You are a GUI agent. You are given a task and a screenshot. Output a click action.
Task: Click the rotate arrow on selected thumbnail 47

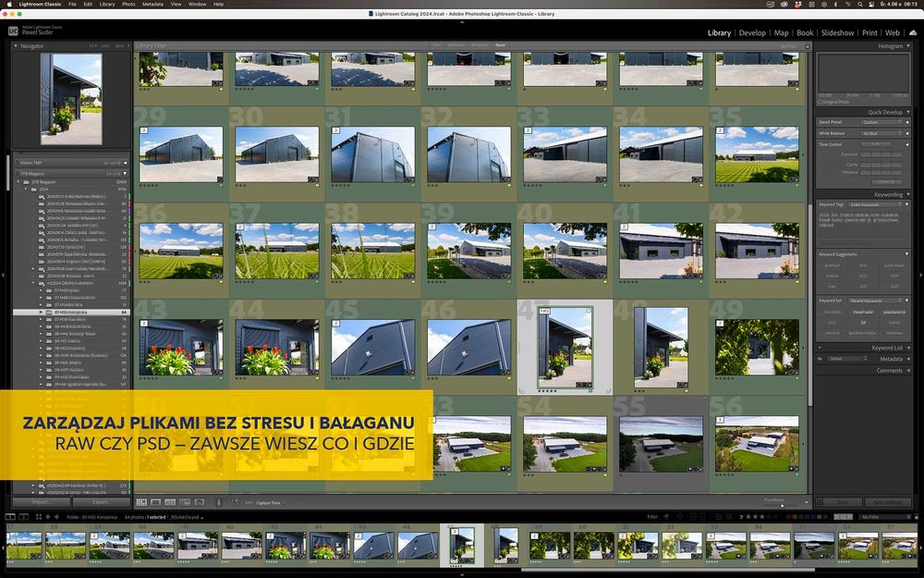tap(611, 390)
